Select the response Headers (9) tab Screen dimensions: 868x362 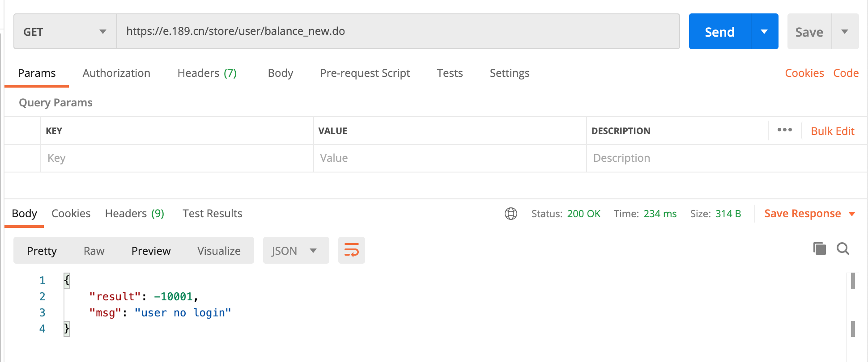135,214
